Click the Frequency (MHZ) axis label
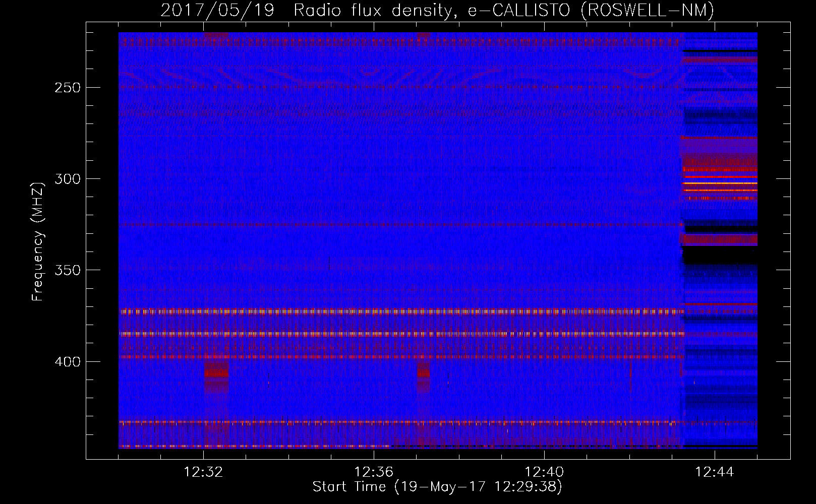Image resolution: width=816 pixels, height=504 pixels. tap(38, 242)
